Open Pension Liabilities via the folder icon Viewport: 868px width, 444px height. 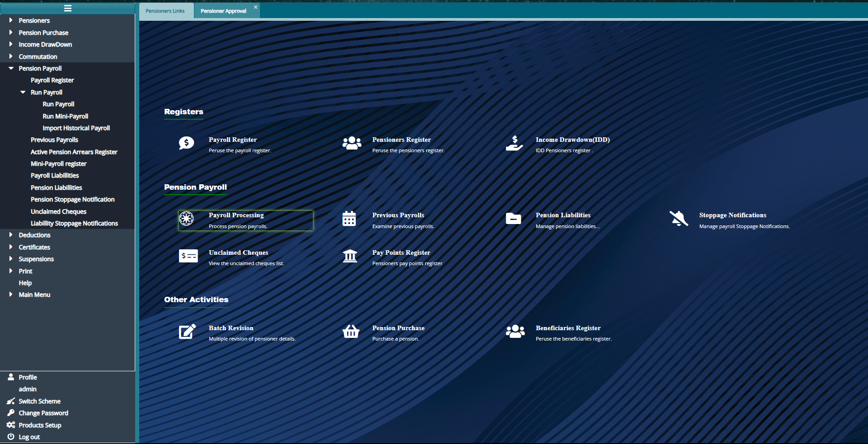[513, 219]
